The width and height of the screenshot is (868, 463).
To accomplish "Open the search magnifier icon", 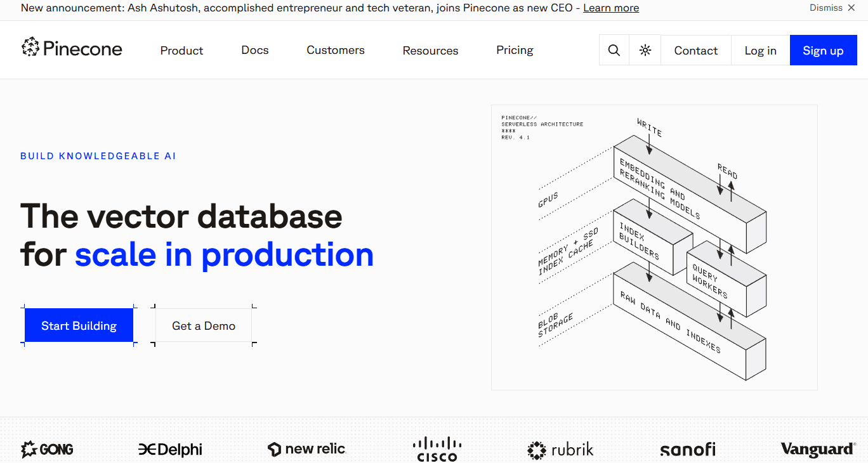I will tap(614, 51).
